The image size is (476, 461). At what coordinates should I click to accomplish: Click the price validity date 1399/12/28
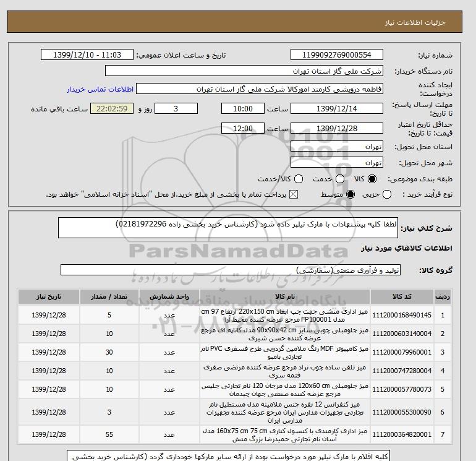click(337, 128)
